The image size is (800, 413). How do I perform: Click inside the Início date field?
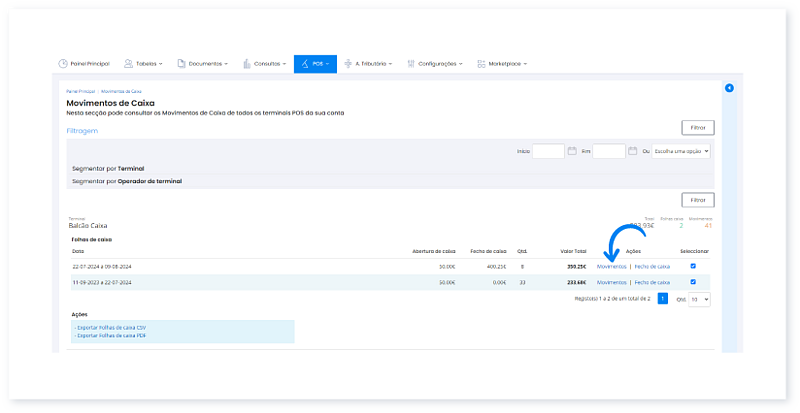(548, 151)
